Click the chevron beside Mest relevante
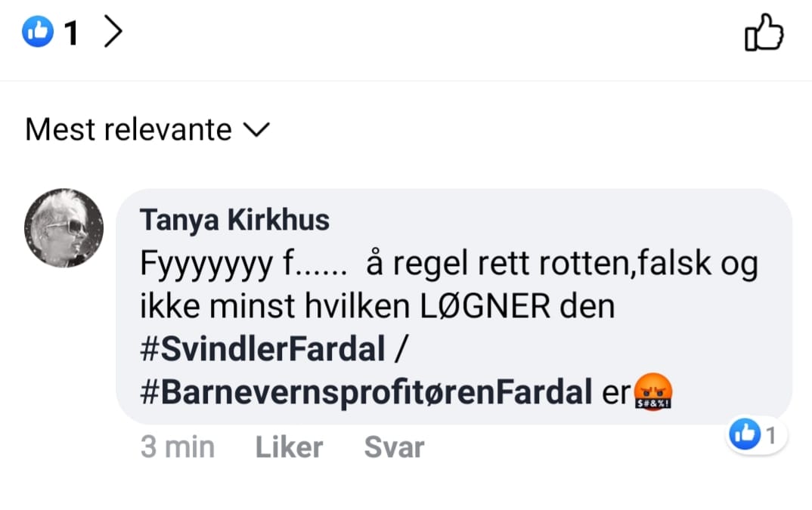The image size is (812, 510). 257,130
